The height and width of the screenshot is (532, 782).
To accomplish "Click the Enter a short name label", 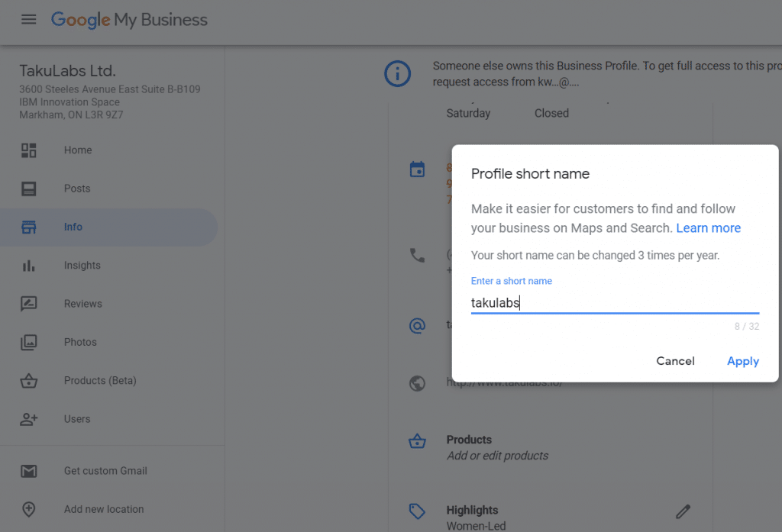I will click(x=511, y=281).
